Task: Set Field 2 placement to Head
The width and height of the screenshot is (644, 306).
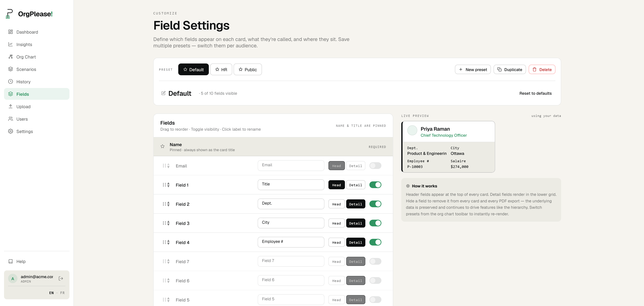Action: pyautogui.click(x=336, y=204)
